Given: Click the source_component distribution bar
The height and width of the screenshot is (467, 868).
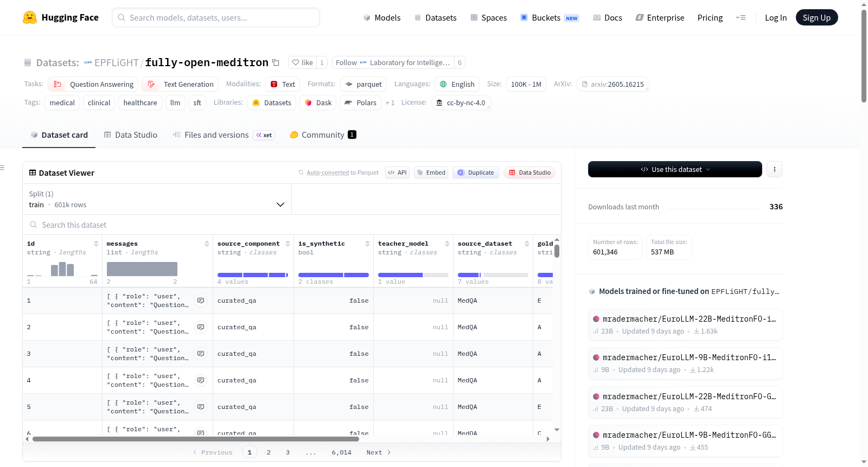Looking at the screenshot, I should tap(253, 275).
